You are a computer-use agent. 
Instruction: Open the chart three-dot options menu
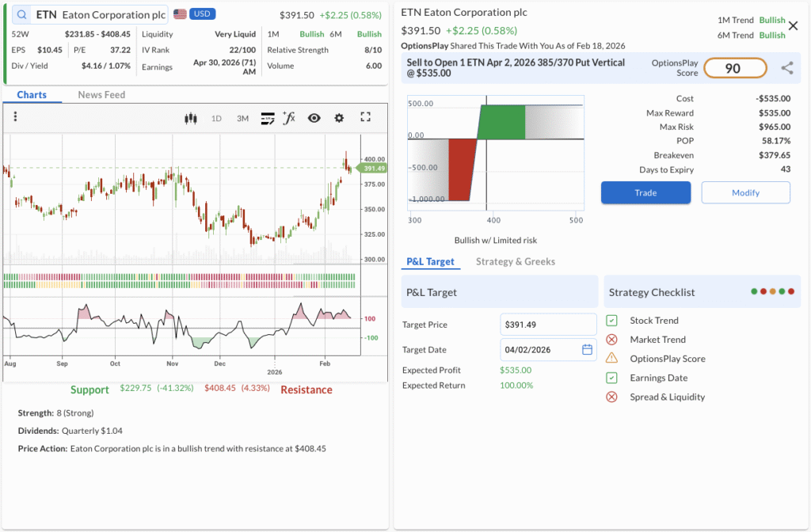point(15,117)
